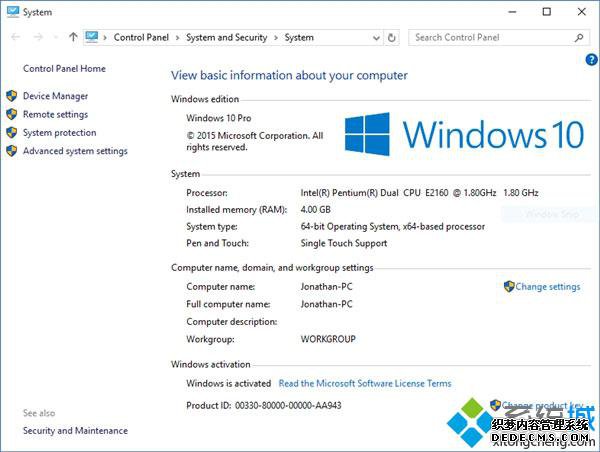Click Full computer name value 'Jonathan-PC'
600x452 pixels.
pyautogui.click(x=326, y=304)
